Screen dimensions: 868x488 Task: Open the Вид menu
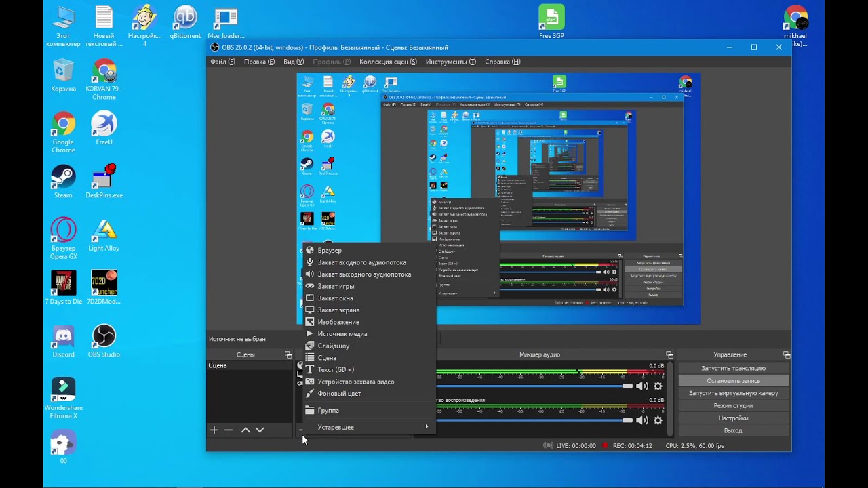(294, 62)
